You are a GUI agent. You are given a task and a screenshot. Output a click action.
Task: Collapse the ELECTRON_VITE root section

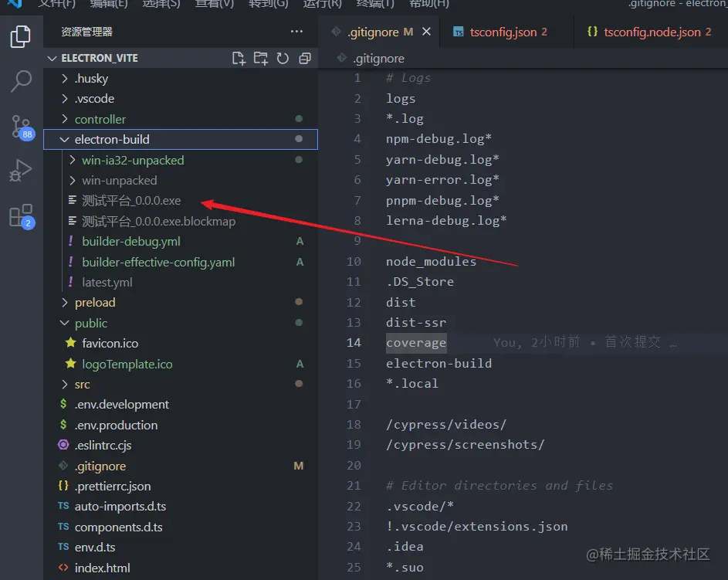[x=52, y=58]
